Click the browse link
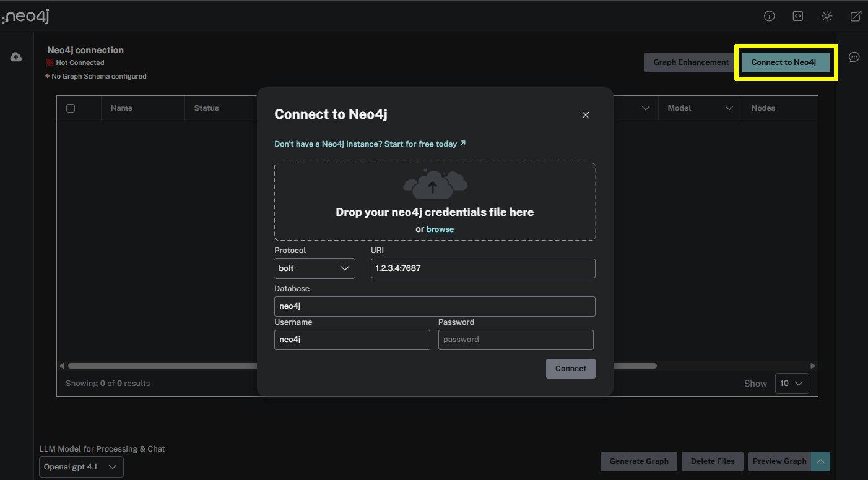This screenshot has height=480, width=868. pyautogui.click(x=440, y=229)
